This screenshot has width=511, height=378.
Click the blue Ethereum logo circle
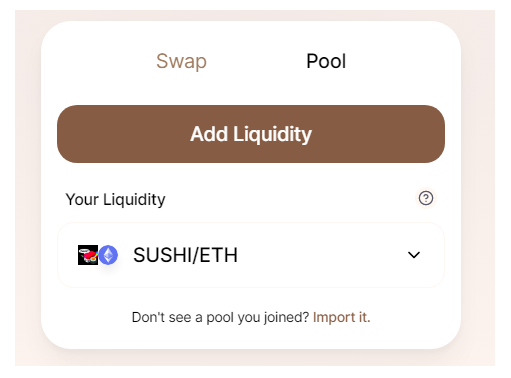click(x=108, y=255)
